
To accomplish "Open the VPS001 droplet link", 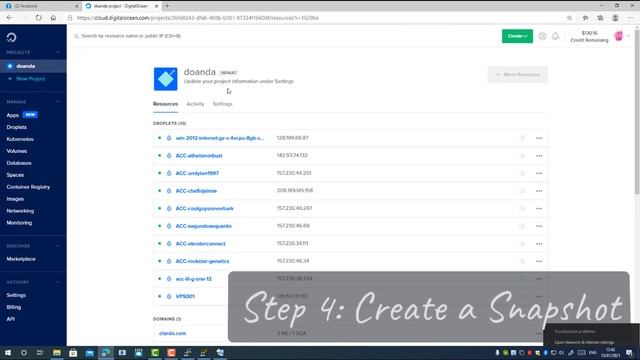I will tap(185, 296).
